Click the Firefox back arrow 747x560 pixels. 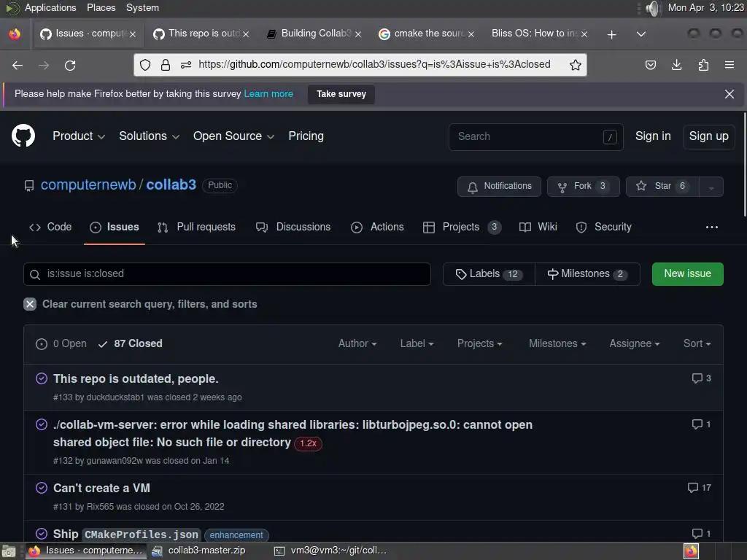click(18, 65)
